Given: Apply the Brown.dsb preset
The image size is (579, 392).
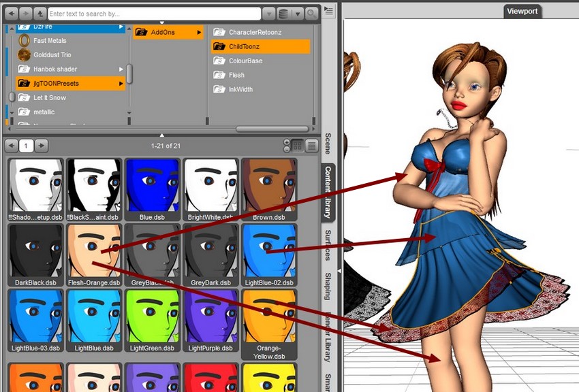Looking at the screenshot, I should (x=269, y=190).
